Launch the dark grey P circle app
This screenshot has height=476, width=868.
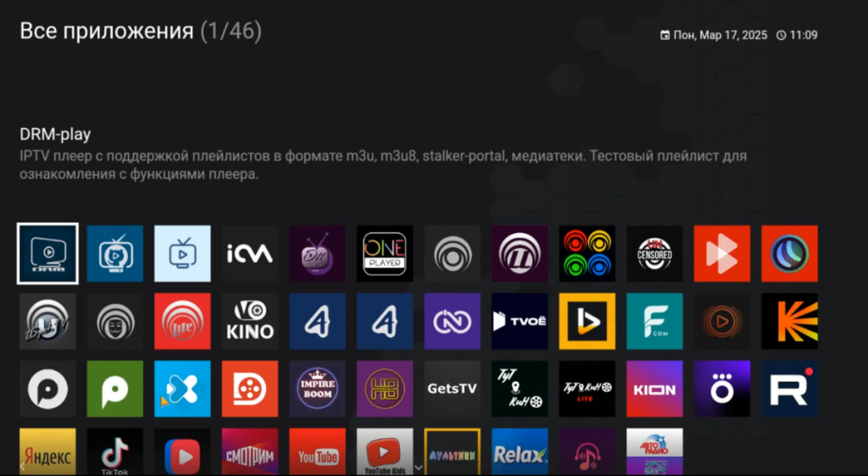47,389
